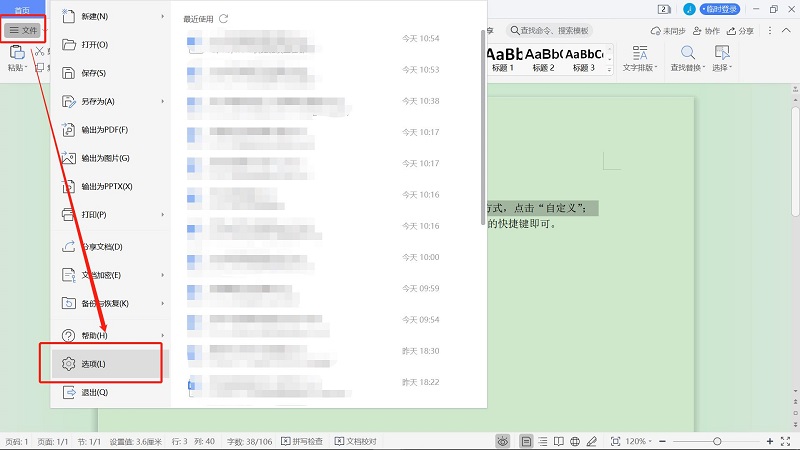This screenshot has height=450, width=800.
Task: Click the recent files list scrollbar
Action: pyautogui.click(x=483, y=128)
